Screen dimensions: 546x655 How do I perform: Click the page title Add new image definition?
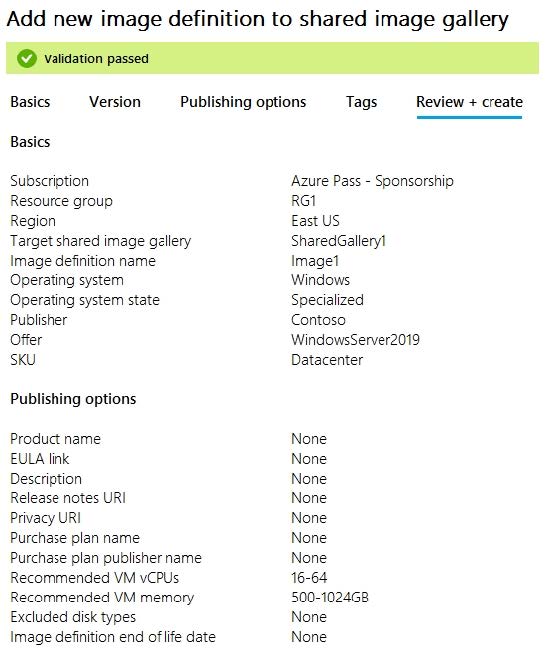(x=257, y=19)
